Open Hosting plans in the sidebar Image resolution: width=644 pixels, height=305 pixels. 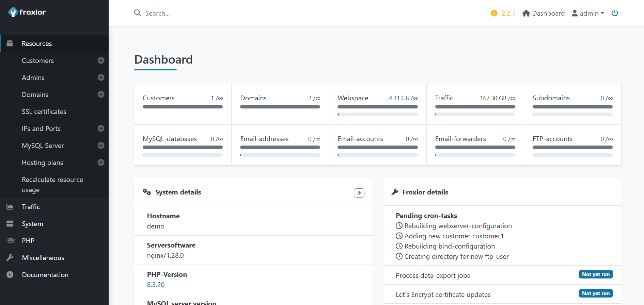[43, 163]
